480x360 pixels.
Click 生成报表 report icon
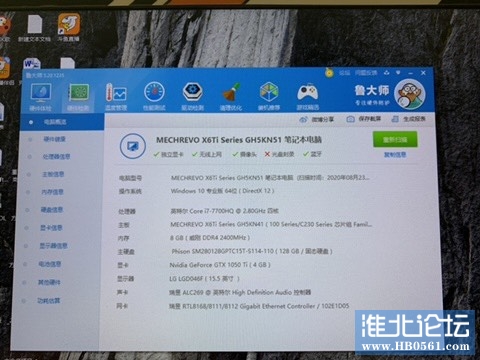click(x=395, y=119)
